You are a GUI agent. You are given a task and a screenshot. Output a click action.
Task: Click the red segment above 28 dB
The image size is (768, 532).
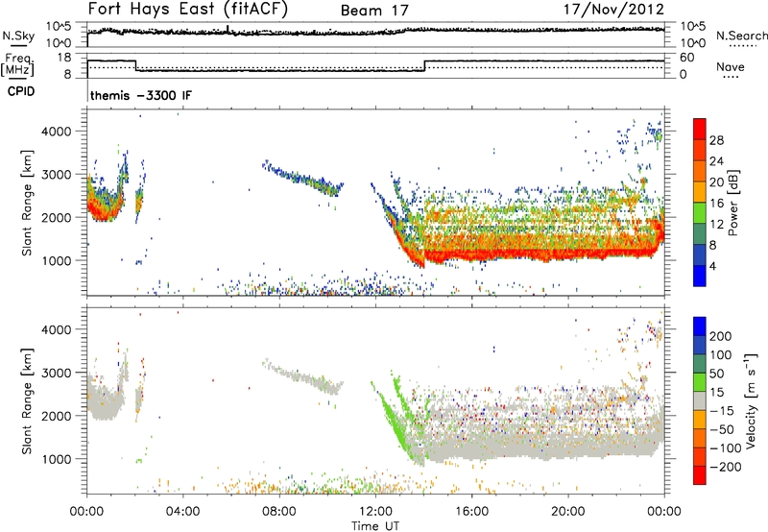tap(700, 130)
